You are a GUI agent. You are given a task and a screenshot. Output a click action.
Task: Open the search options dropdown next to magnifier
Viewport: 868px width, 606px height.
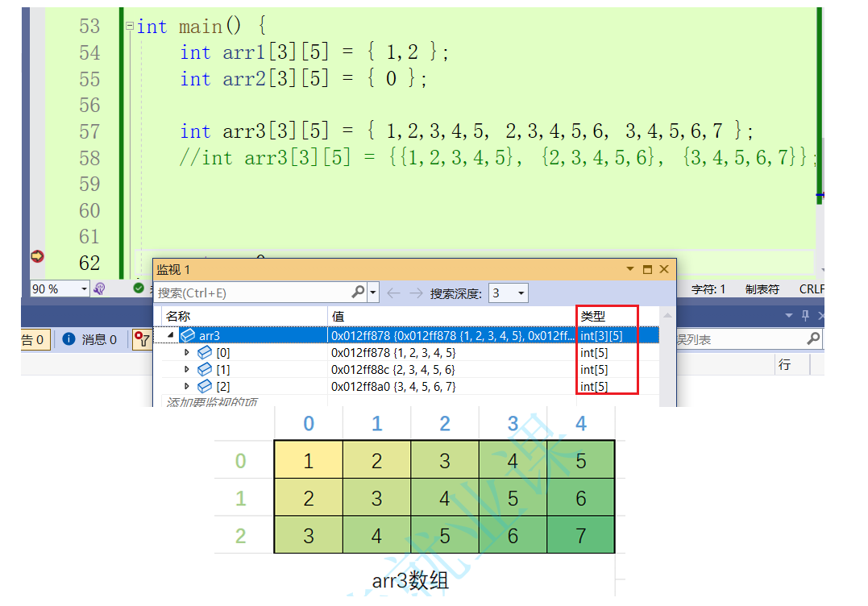tap(373, 293)
